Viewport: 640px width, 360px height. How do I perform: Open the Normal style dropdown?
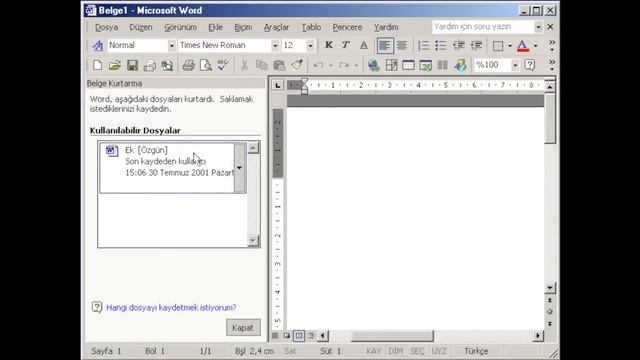pos(171,46)
